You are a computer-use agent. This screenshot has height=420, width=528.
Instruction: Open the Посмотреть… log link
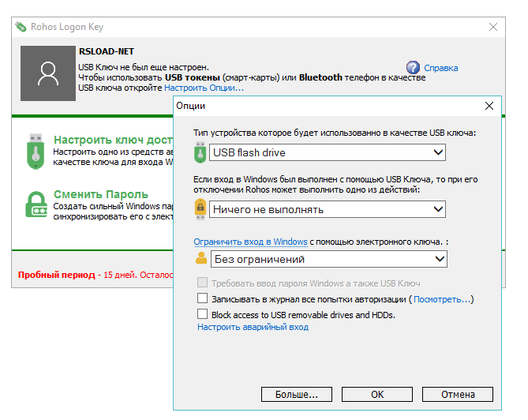pyautogui.click(x=442, y=299)
